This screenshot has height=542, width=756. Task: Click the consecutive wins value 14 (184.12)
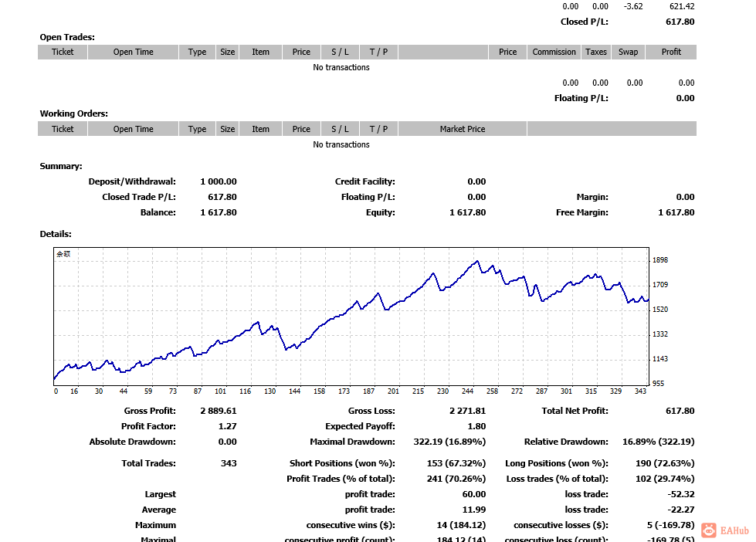click(462, 526)
